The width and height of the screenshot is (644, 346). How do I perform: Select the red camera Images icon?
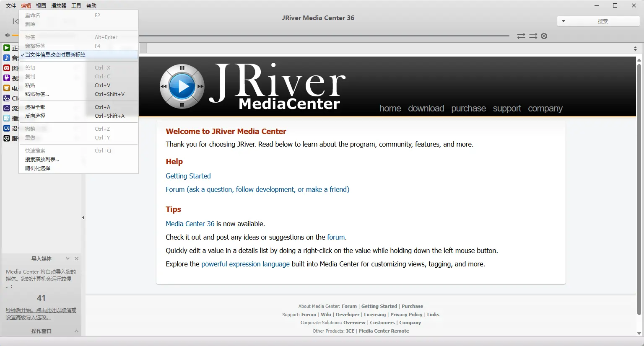(7, 68)
